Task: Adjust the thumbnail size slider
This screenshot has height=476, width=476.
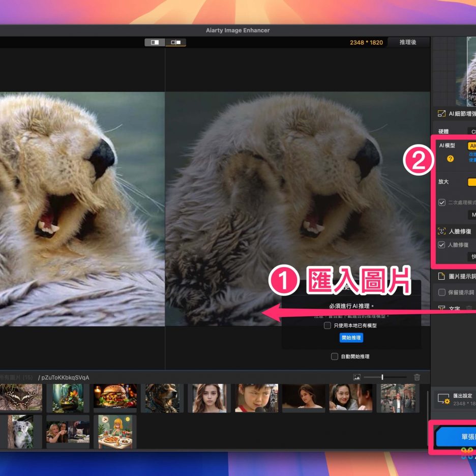Action: (382, 377)
